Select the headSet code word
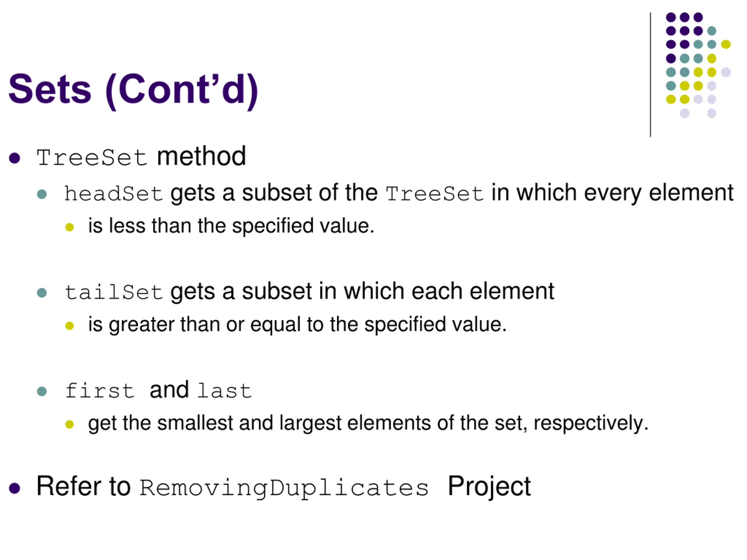747x560 pixels. pos(114,194)
